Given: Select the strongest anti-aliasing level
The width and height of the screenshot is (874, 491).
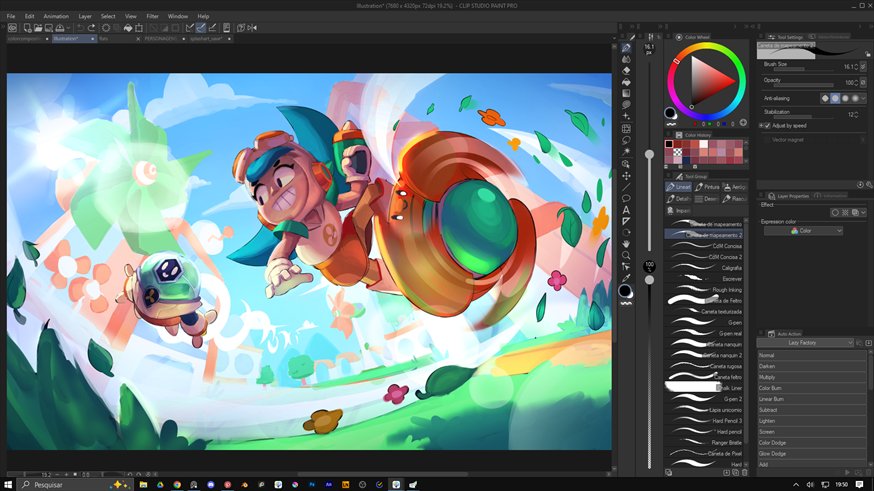Looking at the screenshot, I should [x=855, y=99].
